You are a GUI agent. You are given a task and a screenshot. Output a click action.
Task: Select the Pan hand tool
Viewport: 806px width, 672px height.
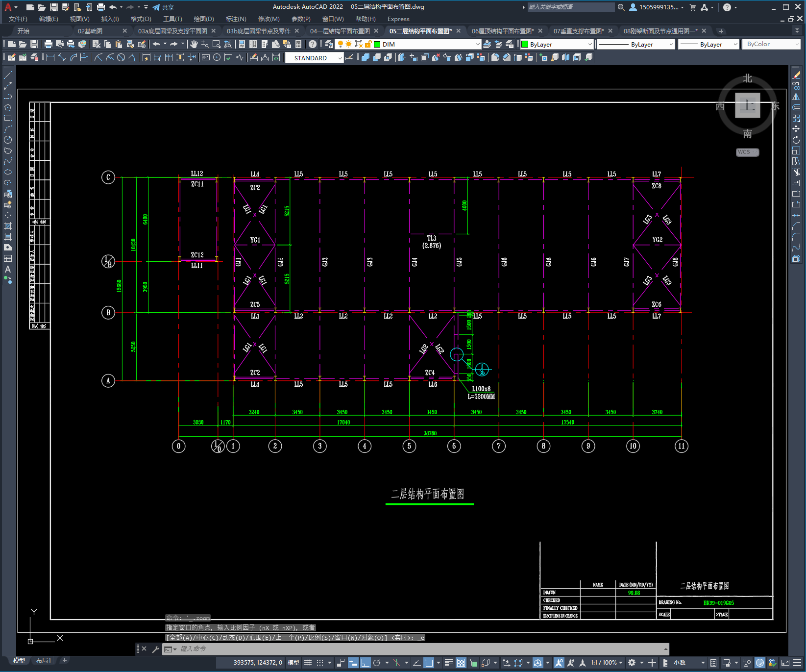point(194,44)
